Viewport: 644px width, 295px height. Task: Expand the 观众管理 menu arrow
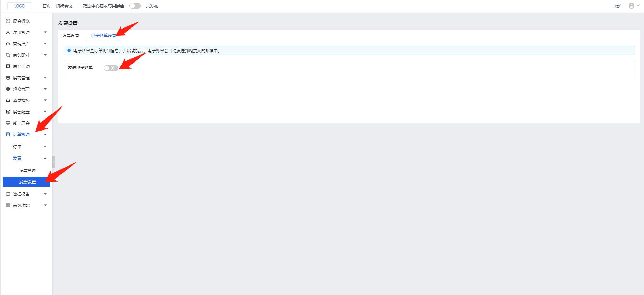pos(45,89)
